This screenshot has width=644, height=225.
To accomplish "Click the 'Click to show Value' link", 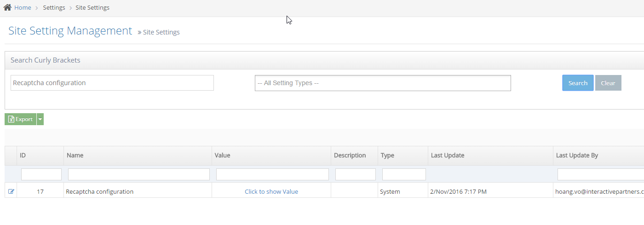I will point(271,191).
